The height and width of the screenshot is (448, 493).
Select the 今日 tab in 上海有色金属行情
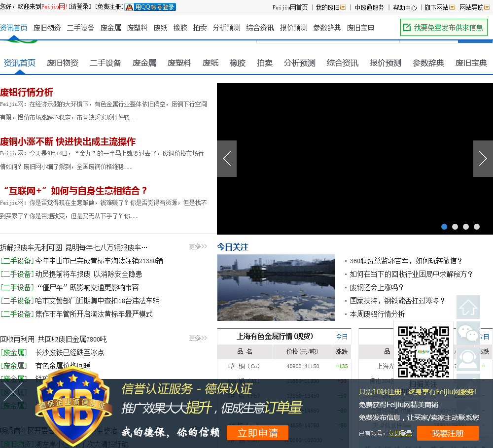(x=342, y=337)
